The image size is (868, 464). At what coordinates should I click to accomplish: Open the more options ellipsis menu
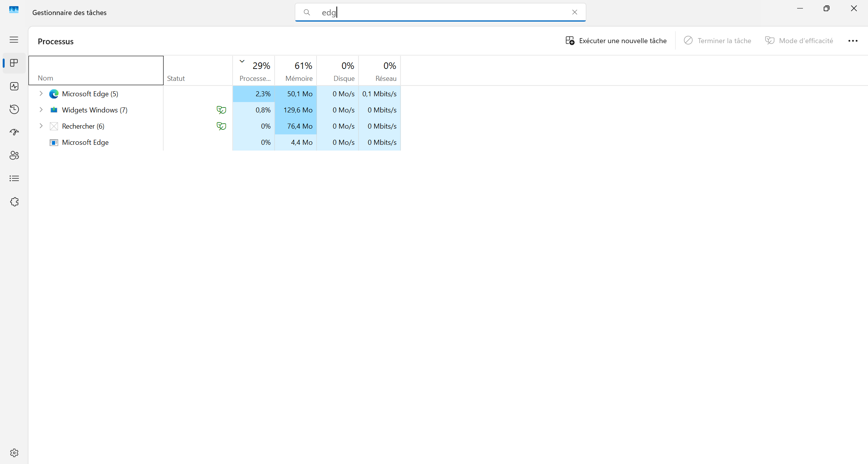pyautogui.click(x=853, y=41)
